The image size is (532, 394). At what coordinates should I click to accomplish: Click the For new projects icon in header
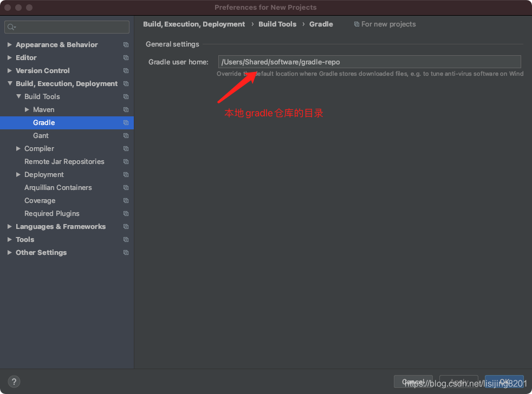[356, 24]
